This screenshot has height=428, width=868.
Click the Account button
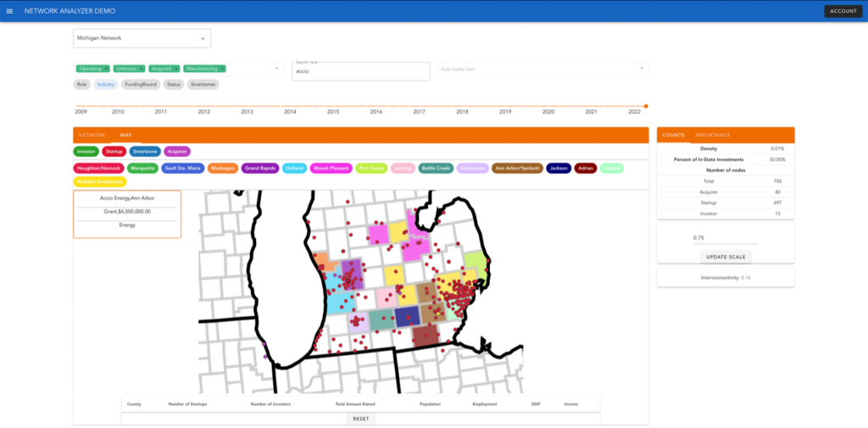coord(843,11)
